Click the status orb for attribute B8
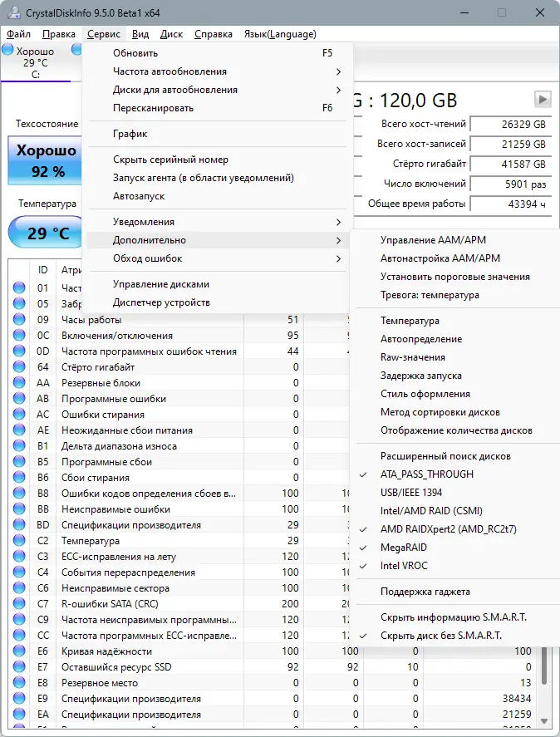This screenshot has height=737, width=560. coord(19,494)
